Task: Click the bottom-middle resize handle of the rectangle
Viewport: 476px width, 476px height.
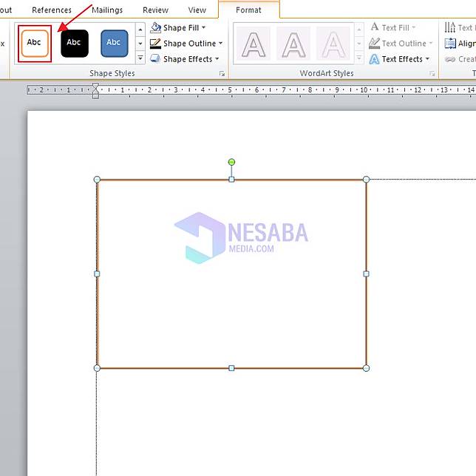Action: (231, 368)
